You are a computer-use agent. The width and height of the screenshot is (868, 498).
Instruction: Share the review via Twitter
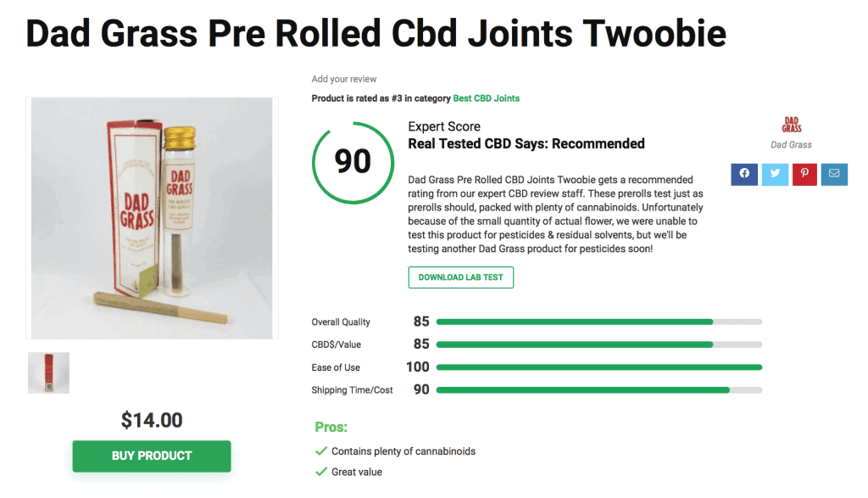(775, 174)
